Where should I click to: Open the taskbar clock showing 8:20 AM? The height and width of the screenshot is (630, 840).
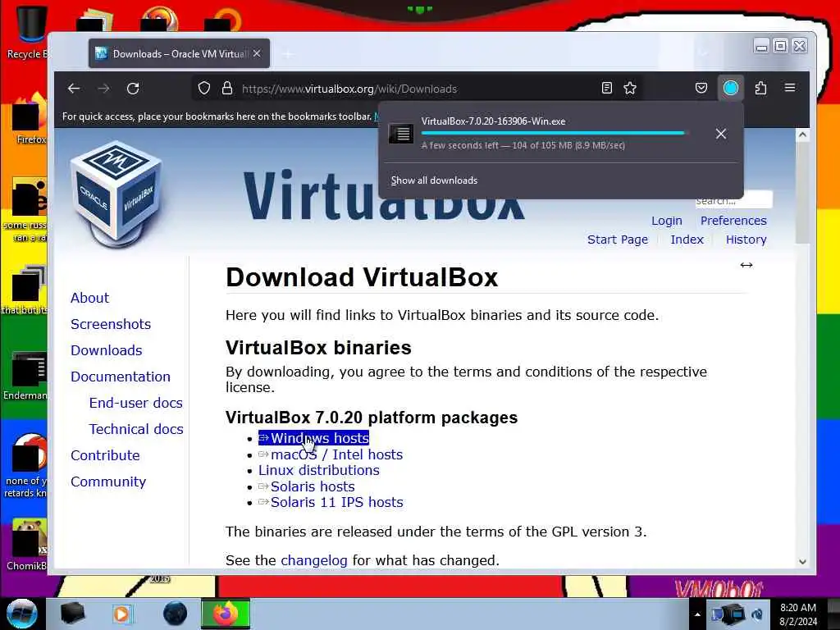(798, 614)
